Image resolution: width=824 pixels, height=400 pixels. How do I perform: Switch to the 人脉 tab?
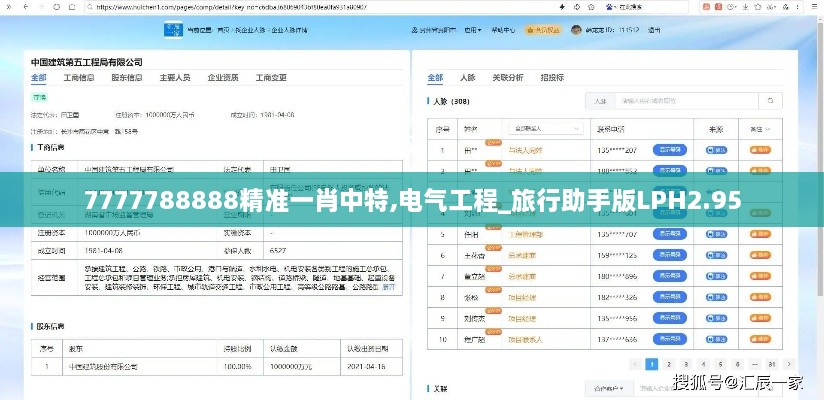468,78
